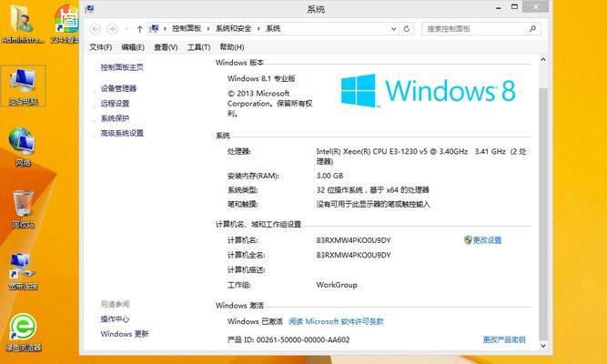Click the 系统 breadcrumb
The image size is (607, 364).
[273, 28]
